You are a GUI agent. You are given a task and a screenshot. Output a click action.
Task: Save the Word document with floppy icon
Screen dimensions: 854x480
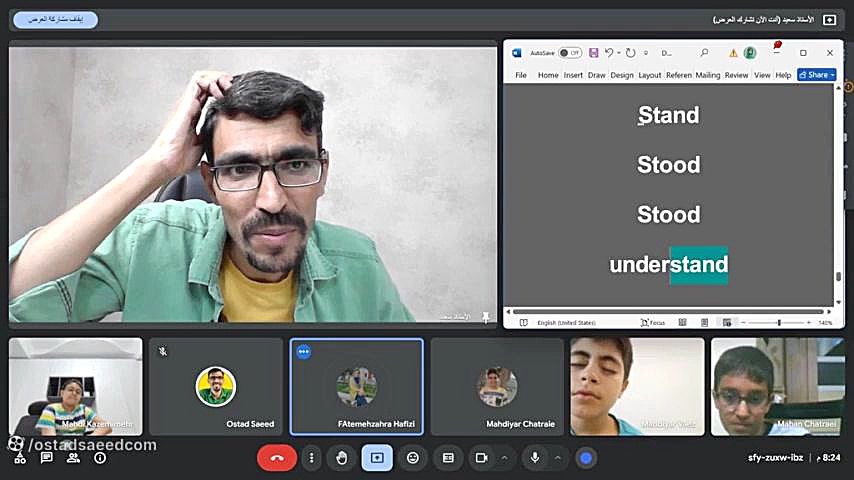[594, 53]
